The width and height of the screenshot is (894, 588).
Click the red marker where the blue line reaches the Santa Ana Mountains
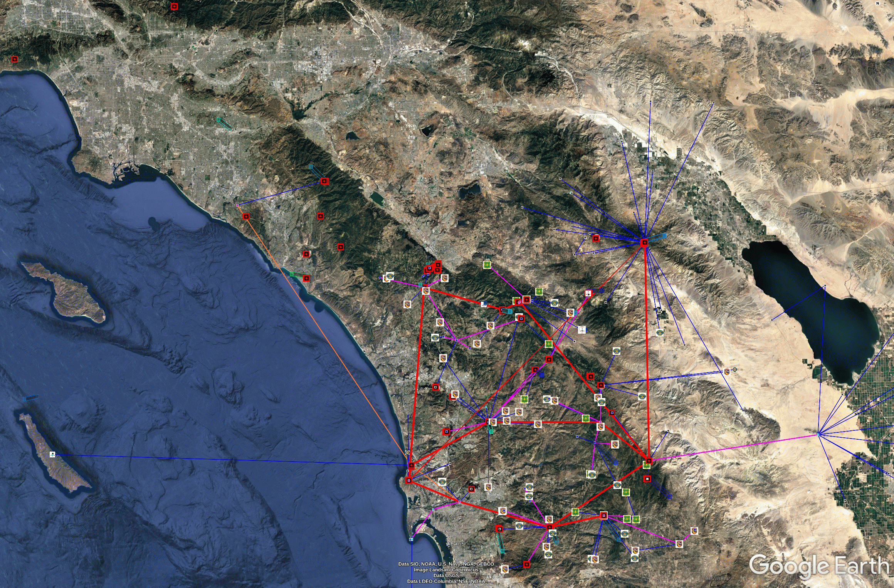pos(324,181)
